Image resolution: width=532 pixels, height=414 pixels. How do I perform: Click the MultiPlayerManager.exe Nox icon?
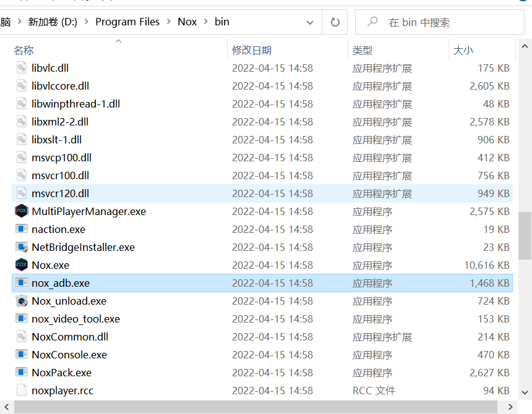pos(22,211)
